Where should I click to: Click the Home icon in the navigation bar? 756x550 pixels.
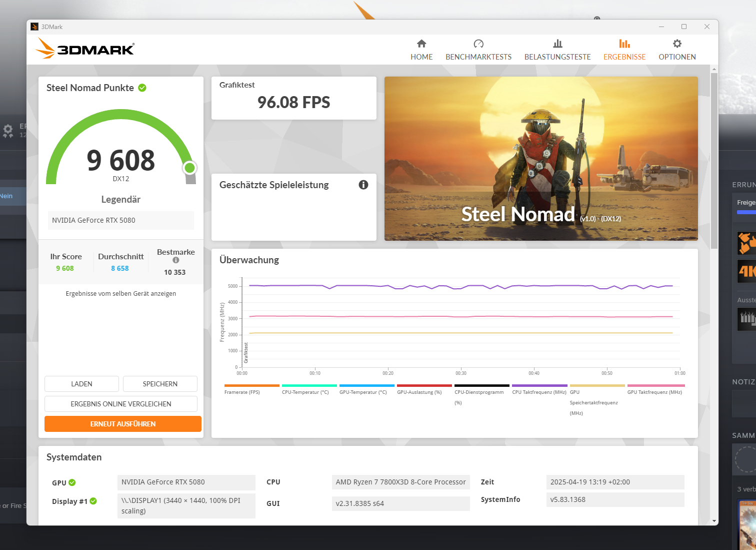421,44
